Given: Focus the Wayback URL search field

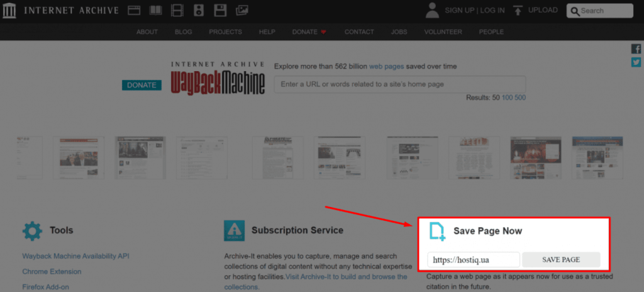Looking at the screenshot, I should coord(399,84).
